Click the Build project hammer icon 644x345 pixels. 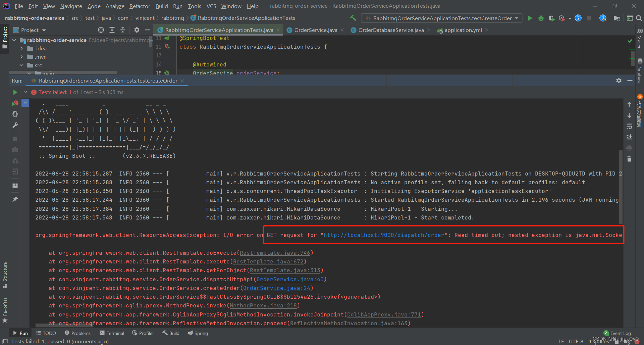pyautogui.click(x=353, y=18)
